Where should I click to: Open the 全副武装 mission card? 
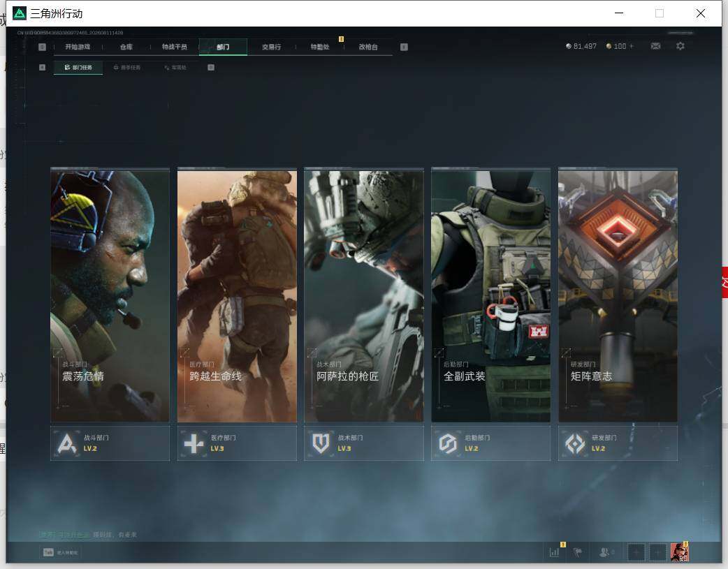pyautogui.click(x=490, y=295)
